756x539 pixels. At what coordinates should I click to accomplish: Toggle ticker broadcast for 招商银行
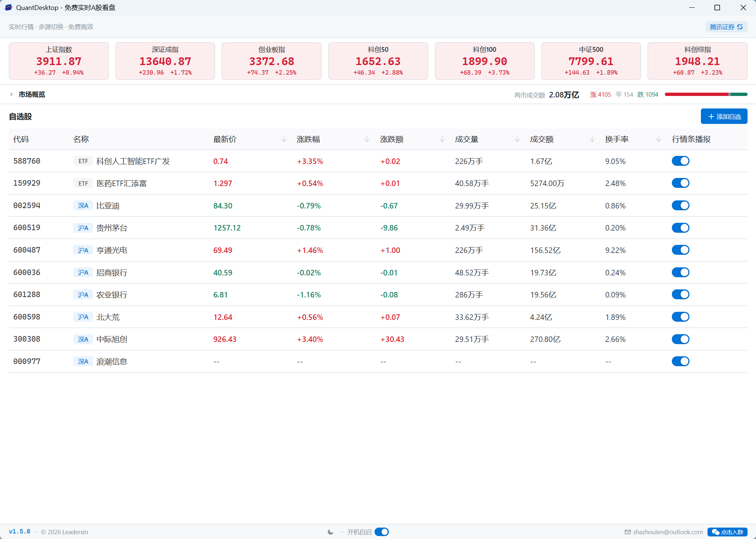coord(680,272)
